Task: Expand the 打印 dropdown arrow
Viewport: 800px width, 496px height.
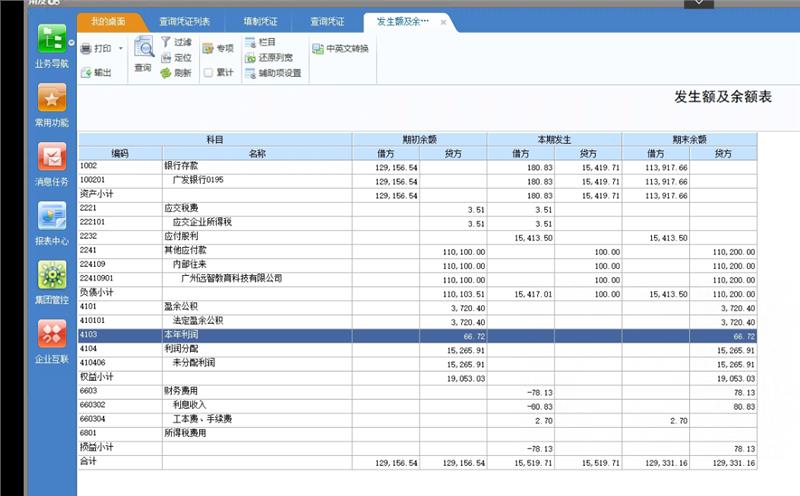Action: pyautogui.click(x=121, y=48)
